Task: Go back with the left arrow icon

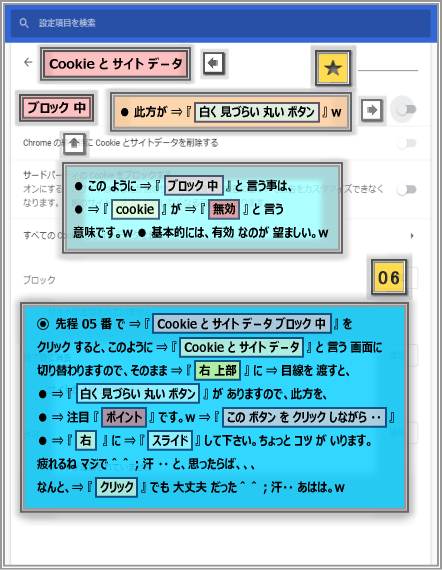Action: [x=28, y=62]
